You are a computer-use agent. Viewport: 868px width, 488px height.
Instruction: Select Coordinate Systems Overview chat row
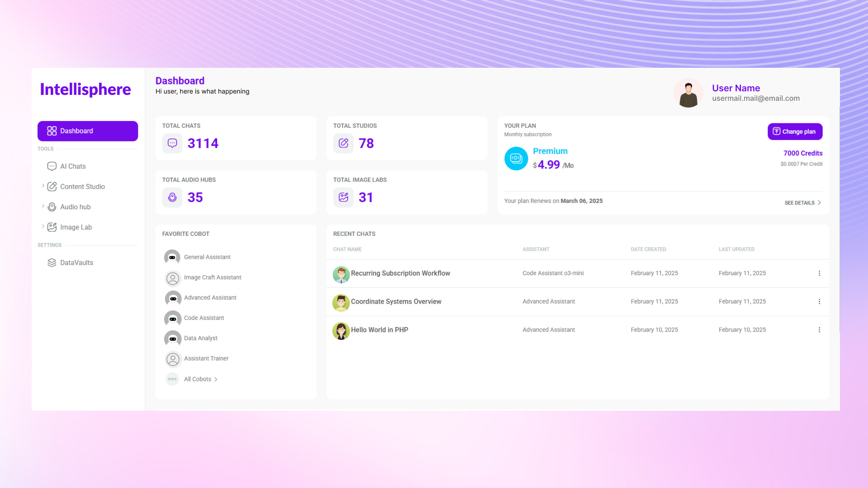pyautogui.click(x=396, y=301)
